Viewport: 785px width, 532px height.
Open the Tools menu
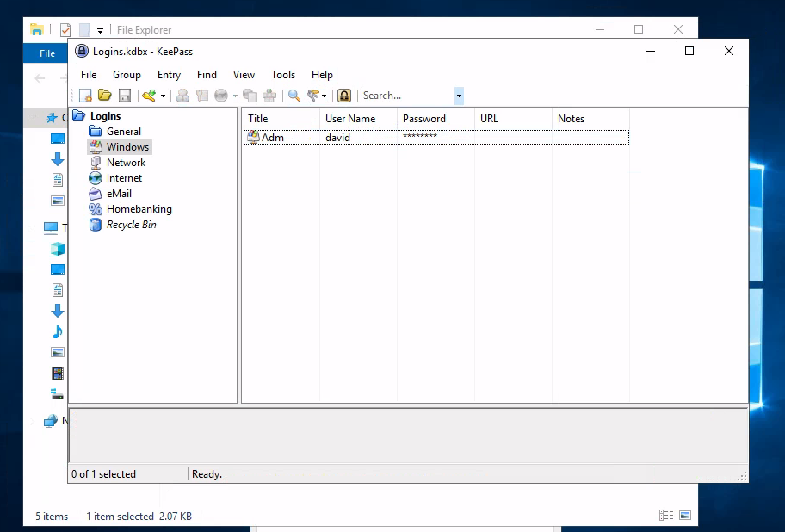pyautogui.click(x=282, y=75)
